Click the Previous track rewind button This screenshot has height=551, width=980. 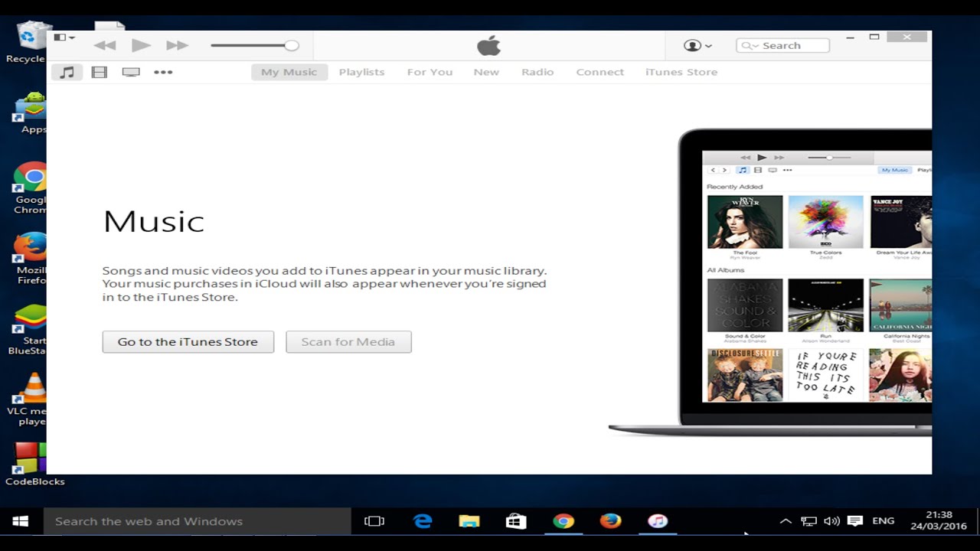105,45
